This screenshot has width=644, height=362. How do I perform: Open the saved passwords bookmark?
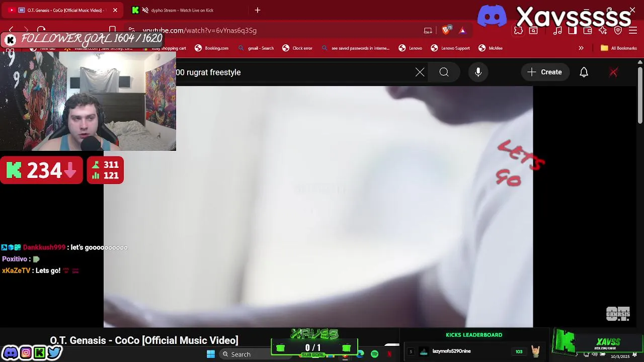point(356,48)
